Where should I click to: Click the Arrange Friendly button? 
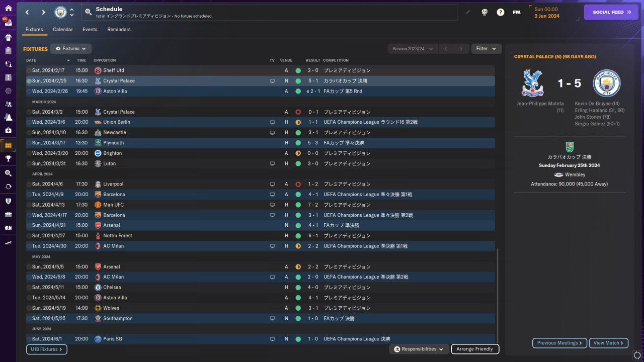(475, 349)
